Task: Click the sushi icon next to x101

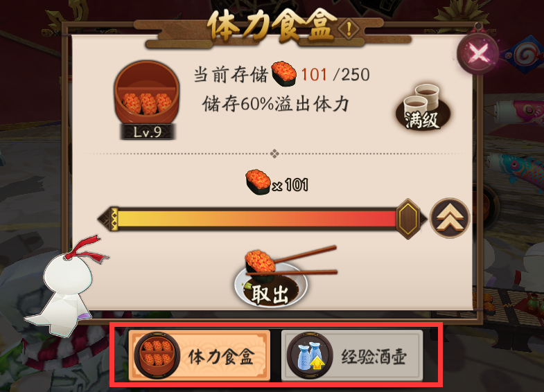Action: coord(258,182)
